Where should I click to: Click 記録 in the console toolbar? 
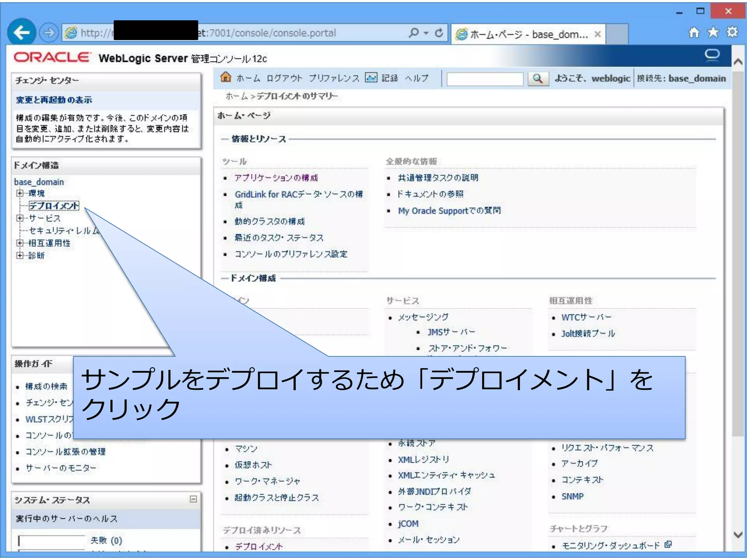point(390,78)
